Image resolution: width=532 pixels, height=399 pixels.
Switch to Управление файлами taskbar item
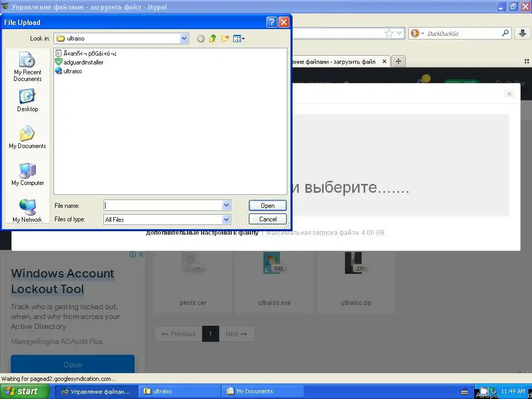(96, 392)
